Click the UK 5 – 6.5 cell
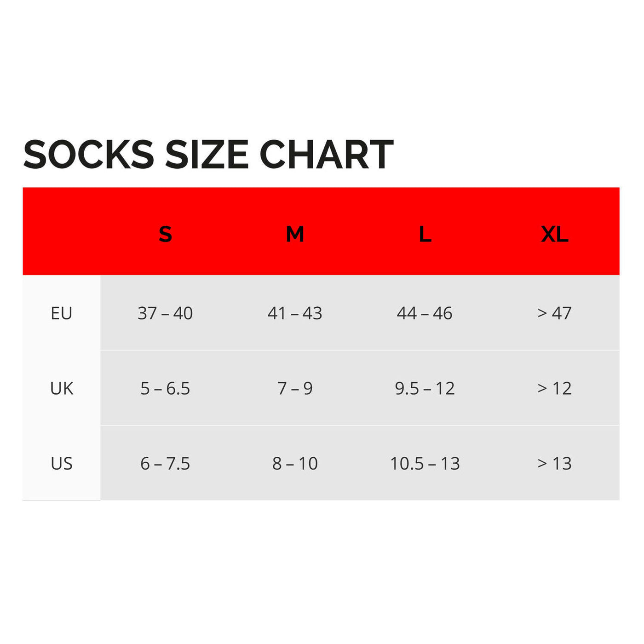The width and height of the screenshot is (644, 644). click(x=165, y=388)
